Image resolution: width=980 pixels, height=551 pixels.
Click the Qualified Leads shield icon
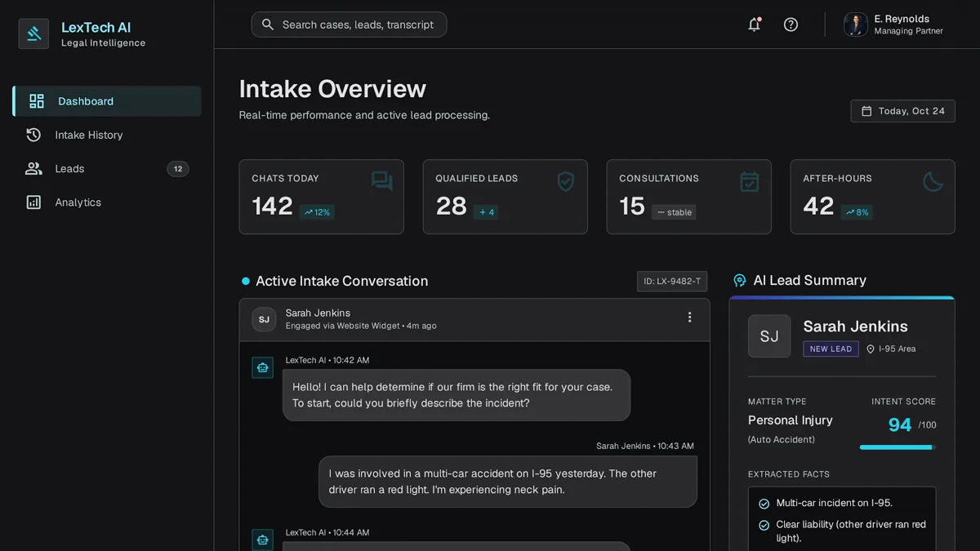pyautogui.click(x=565, y=181)
